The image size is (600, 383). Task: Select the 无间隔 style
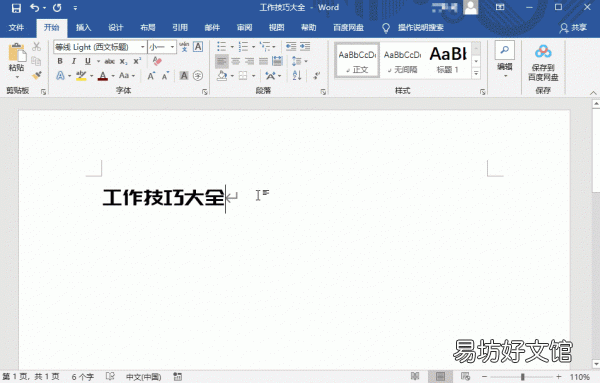[x=402, y=60]
